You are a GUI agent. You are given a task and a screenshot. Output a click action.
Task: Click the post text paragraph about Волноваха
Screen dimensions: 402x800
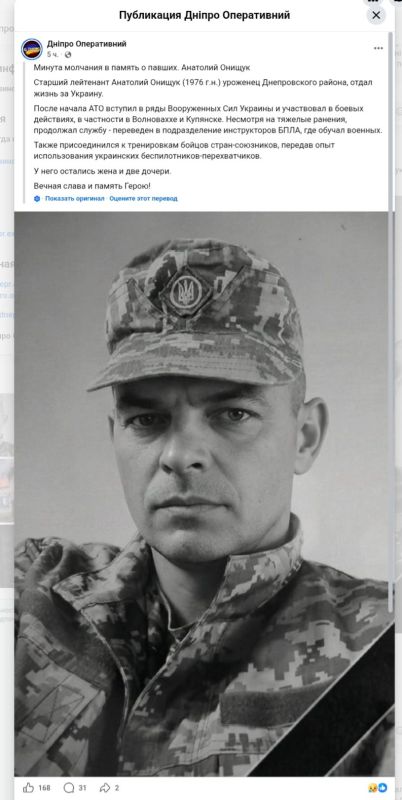click(208, 119)
